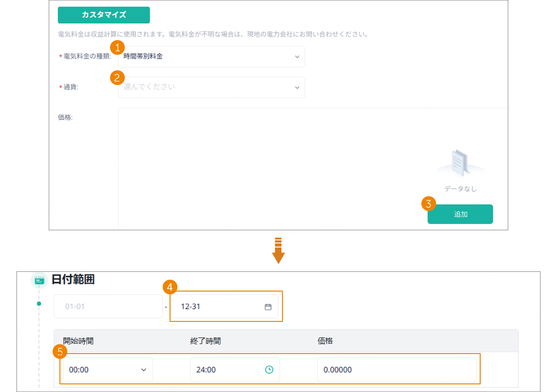
Task: Click the 01-01 start date field
Action: [x=108, y=306]
